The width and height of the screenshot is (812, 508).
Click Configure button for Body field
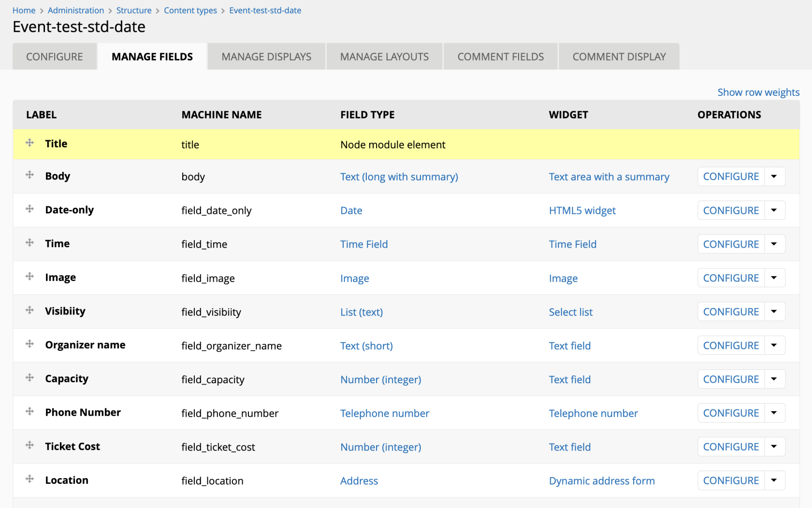pos(731,177)
